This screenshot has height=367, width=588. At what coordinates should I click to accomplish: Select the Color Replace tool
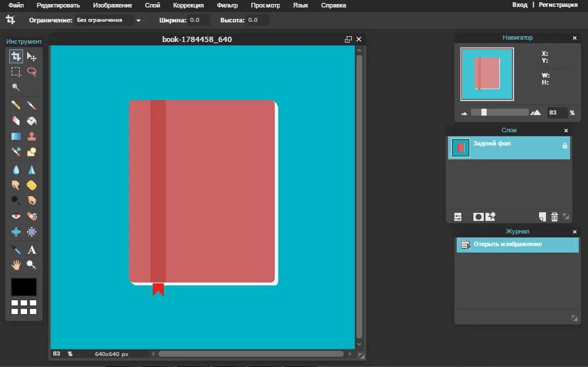tap(16, 152)
